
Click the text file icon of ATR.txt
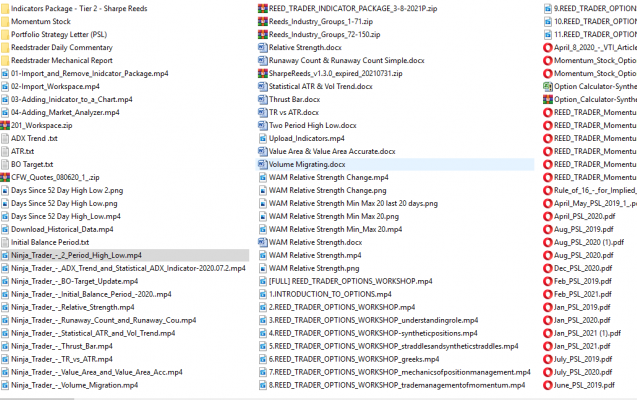pos(5,151)
